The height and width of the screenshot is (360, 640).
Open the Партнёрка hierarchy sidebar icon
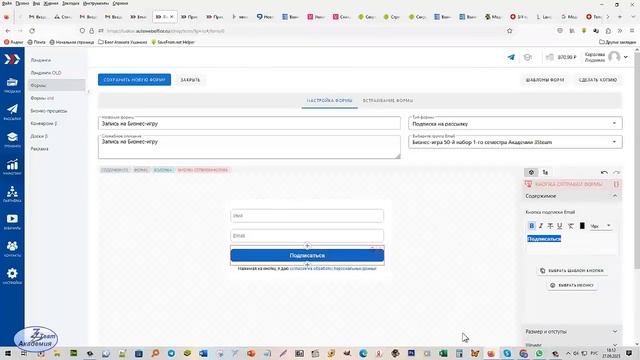pos(12,194)
